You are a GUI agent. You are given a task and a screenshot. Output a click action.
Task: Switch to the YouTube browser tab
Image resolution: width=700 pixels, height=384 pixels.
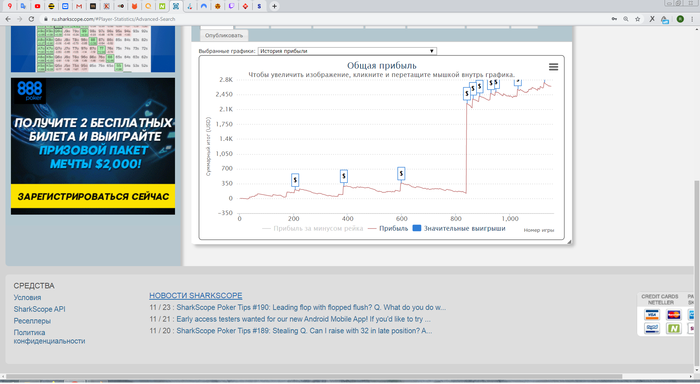click(x=38, y=6)
